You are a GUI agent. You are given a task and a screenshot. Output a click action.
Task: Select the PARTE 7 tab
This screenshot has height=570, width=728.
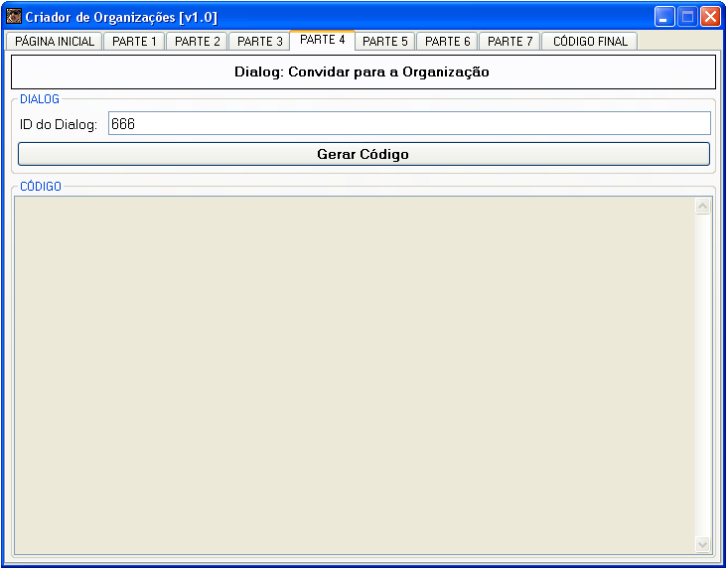(510, 42)
